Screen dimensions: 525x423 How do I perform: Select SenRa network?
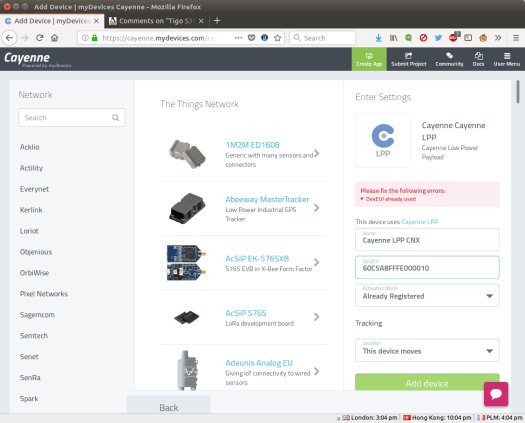click(x=30, y=377)
